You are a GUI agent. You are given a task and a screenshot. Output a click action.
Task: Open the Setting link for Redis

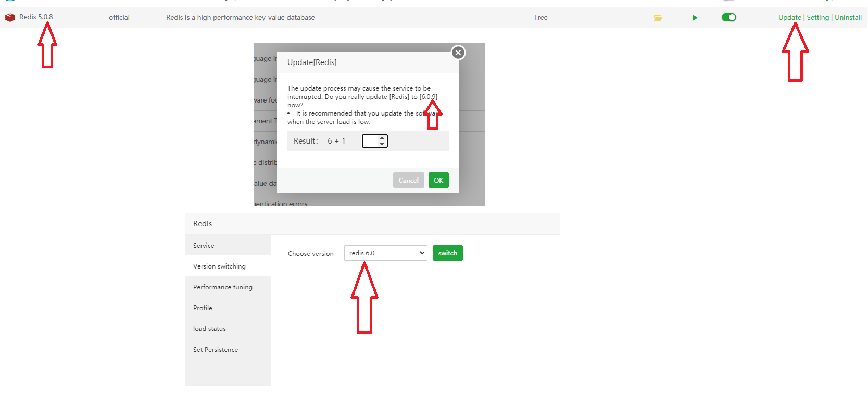(x=818, y=17)
